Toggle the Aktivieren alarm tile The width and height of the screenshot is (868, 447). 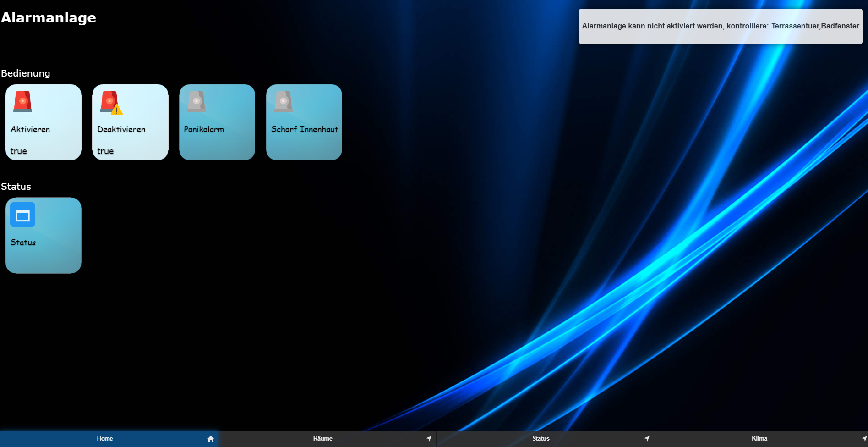44,122
